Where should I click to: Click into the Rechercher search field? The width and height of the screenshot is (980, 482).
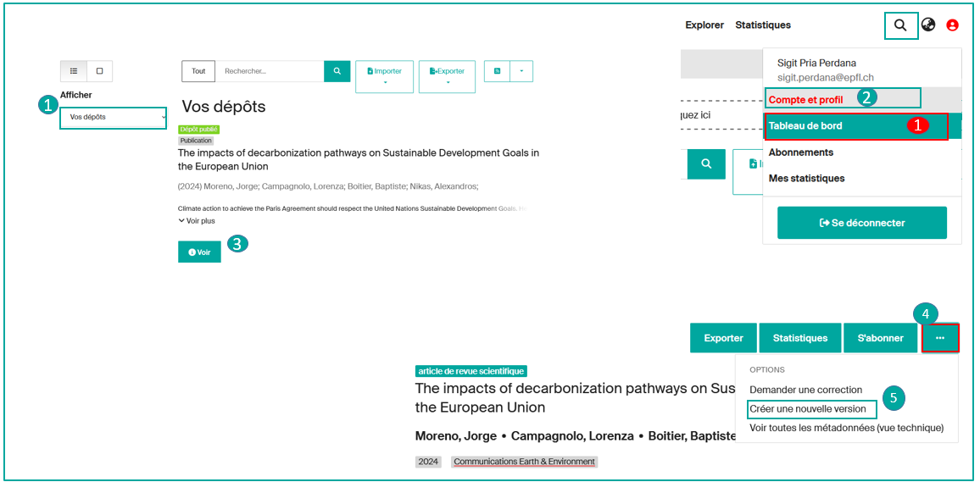(x=270, y=71)
